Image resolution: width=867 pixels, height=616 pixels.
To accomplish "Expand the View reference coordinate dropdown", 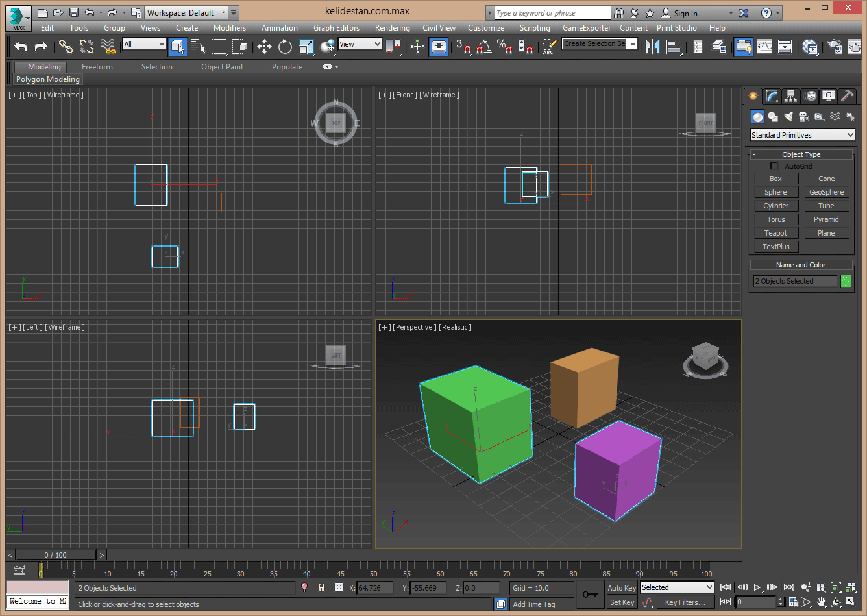I will pyautogui.click(x=360, y=44).
